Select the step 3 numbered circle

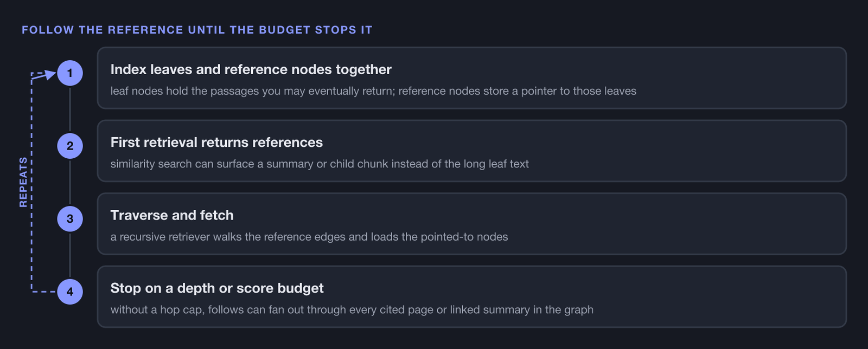point(70,219)
